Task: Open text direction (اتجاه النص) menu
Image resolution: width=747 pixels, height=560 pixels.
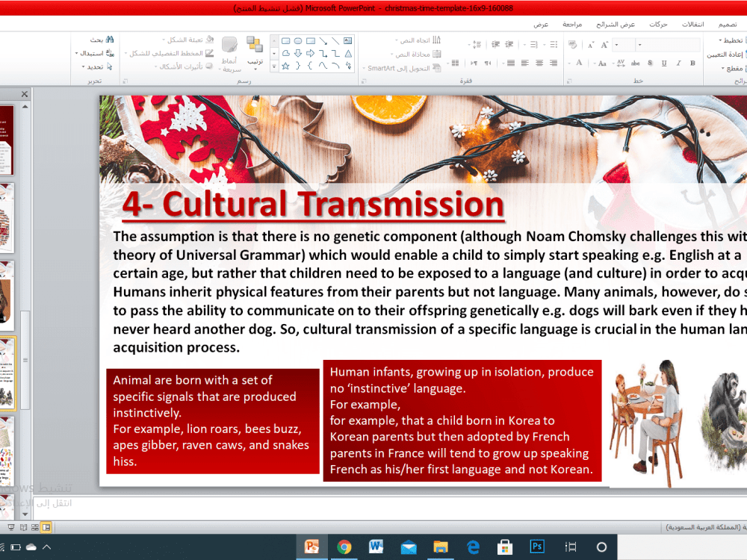Action: [x=418, y=40]
